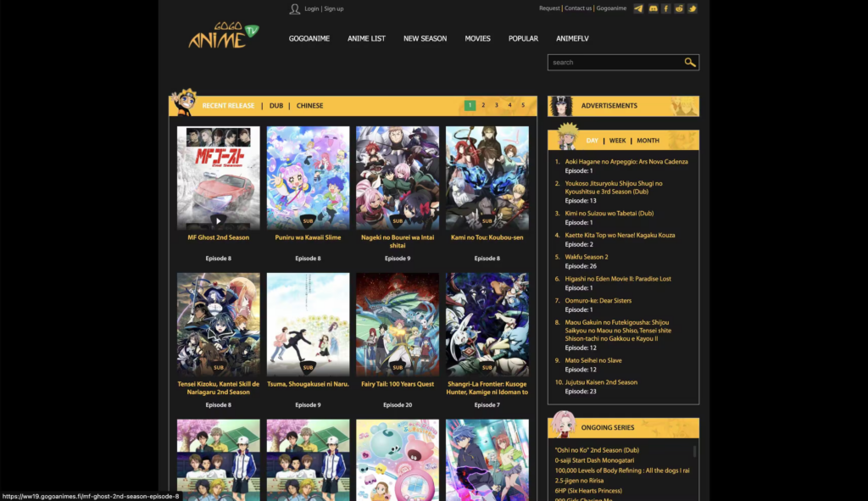Image resolution: width=868 pixels, height=501 pixels.
Task: Go to recent release page 2
Action: tap(483, 105)
